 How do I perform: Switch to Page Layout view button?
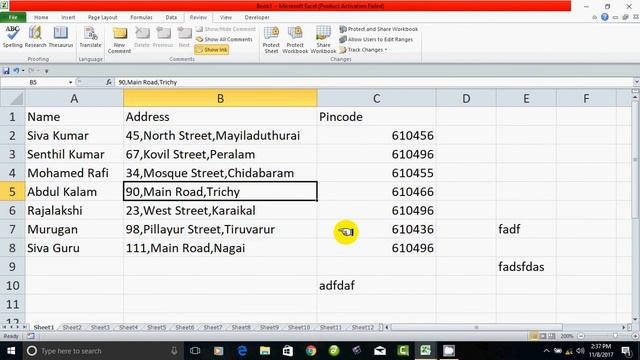[542, 336]
